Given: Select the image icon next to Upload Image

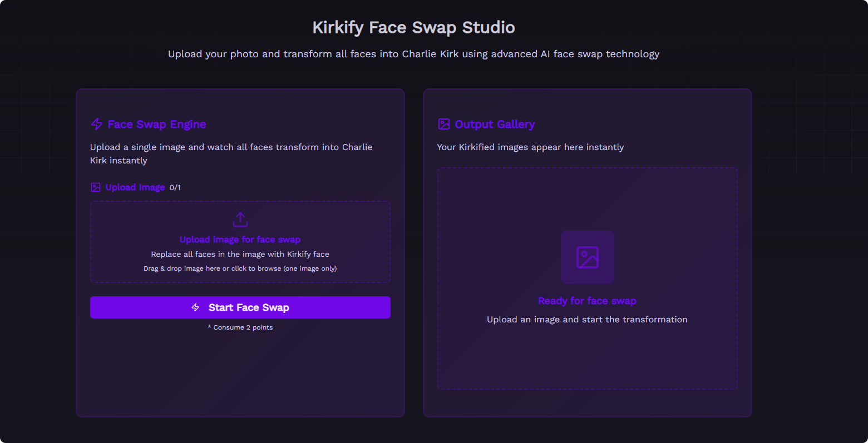Looking at the screenshot, I should pyautogui.click(x=95, y=187).
